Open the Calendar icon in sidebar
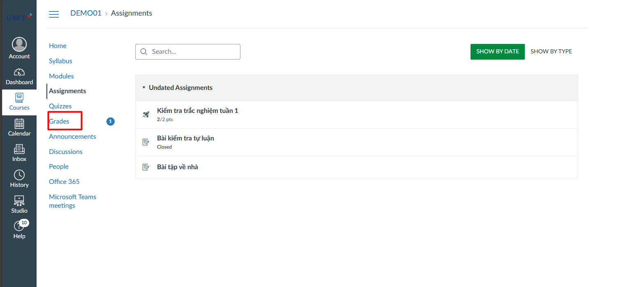Screen dimensions: 644x287 pyautogui.click(x=19, y=124)
